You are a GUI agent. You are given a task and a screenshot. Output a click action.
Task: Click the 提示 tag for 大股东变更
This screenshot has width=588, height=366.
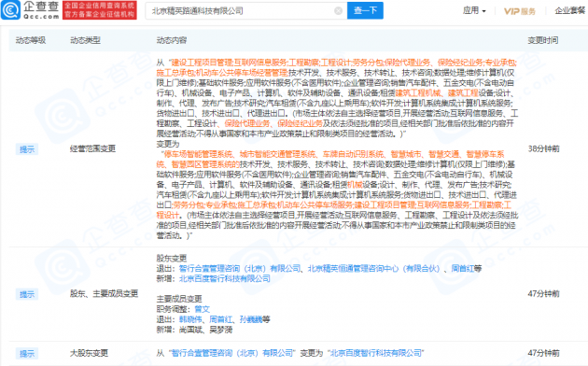(x=27, y=354)
